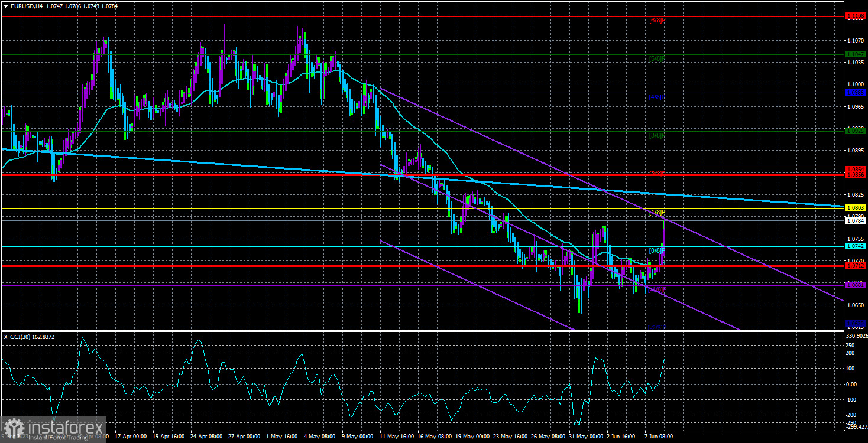Select the 1.0742 cyan price label
Viewport: 868px width, 443px height.
856,246
